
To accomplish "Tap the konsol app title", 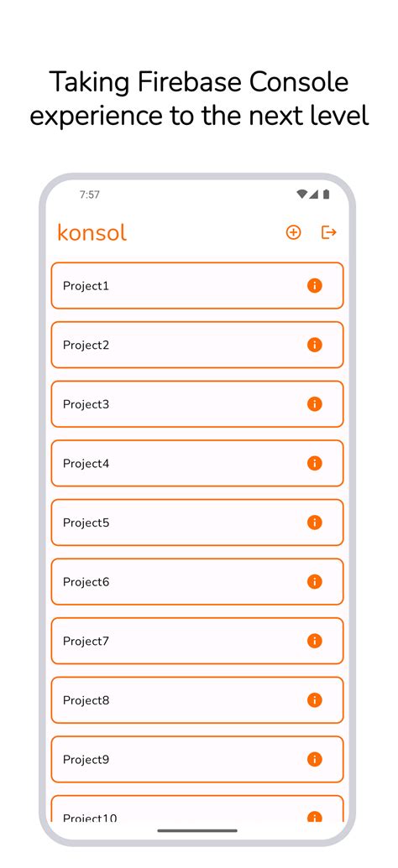I will coord(92,232).
